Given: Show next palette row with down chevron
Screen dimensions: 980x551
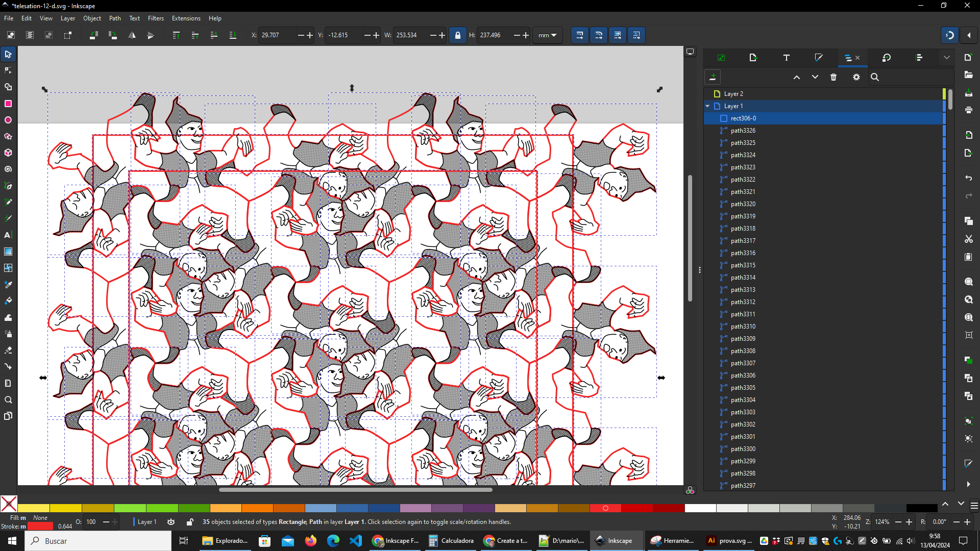Looking at the screenshot, I should pyautogui.click(x=961, y=504).
